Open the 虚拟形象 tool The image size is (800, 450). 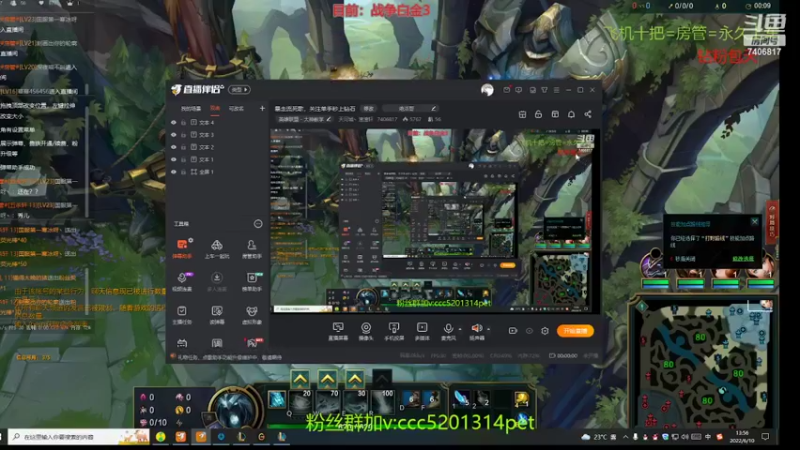pyautogui.click(x=252, y=314)
